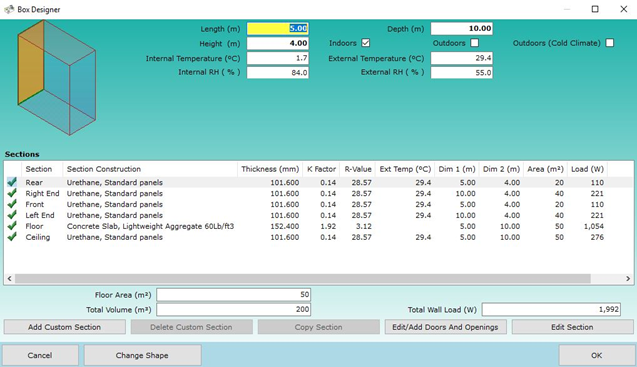Viewport: 637px width, 367px height.
Task: Click the Change Shape button
Action: tap(142, 355)
